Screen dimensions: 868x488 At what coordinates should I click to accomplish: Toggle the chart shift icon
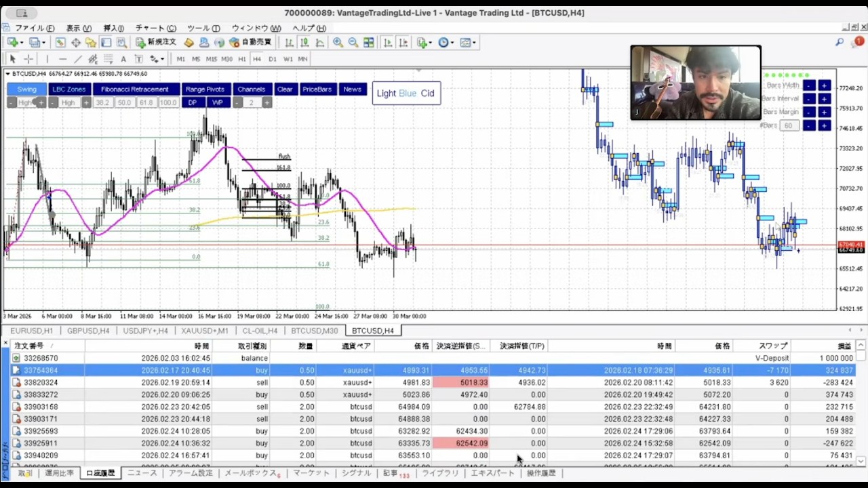403,42
